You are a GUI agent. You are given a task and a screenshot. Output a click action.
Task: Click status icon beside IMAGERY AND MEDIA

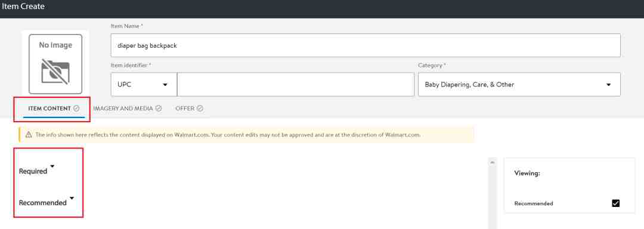coord(159,109)
